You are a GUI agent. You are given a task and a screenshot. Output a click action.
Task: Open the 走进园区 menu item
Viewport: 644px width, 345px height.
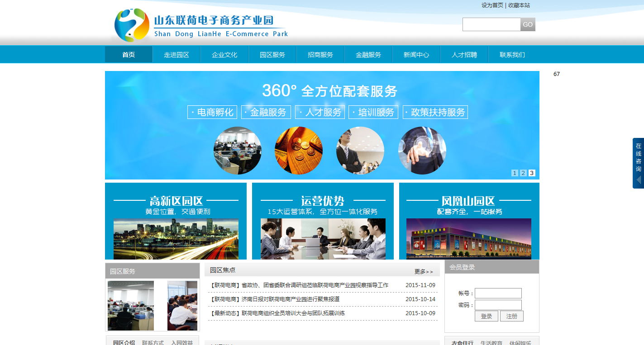(x=177, y=55)
